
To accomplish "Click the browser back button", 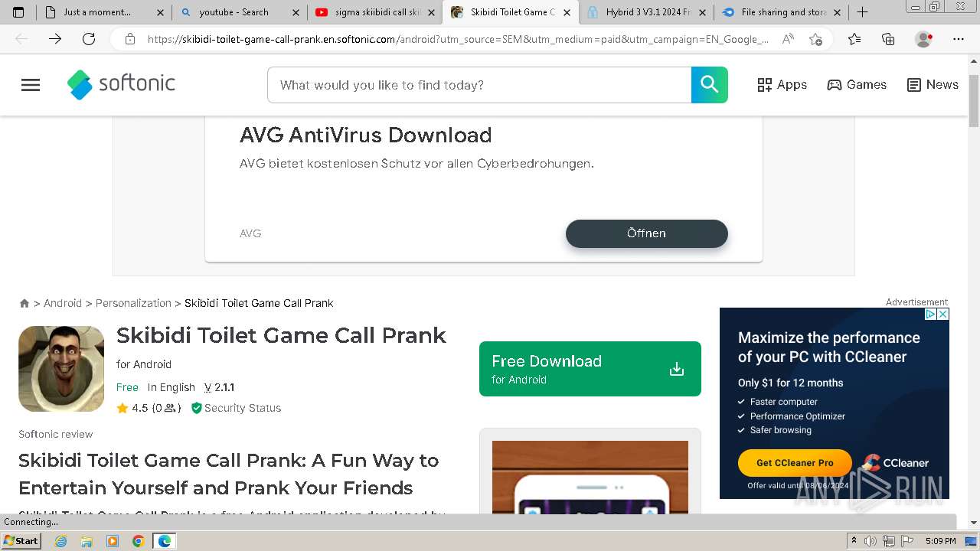I will pos(21,39).
